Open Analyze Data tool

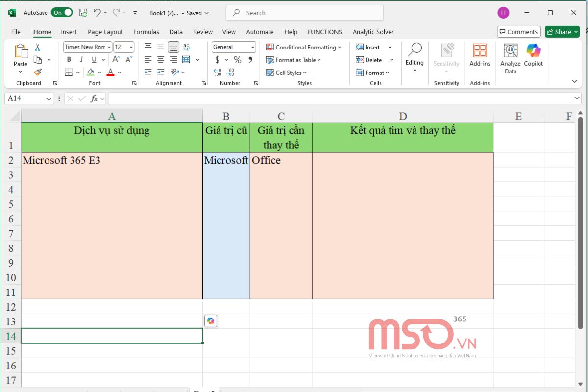[511, 58]
